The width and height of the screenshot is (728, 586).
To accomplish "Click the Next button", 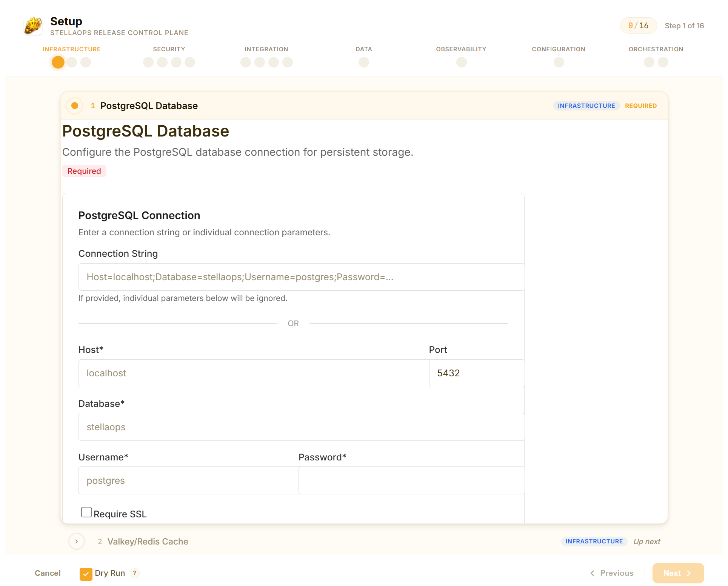I will pos(678,573).
